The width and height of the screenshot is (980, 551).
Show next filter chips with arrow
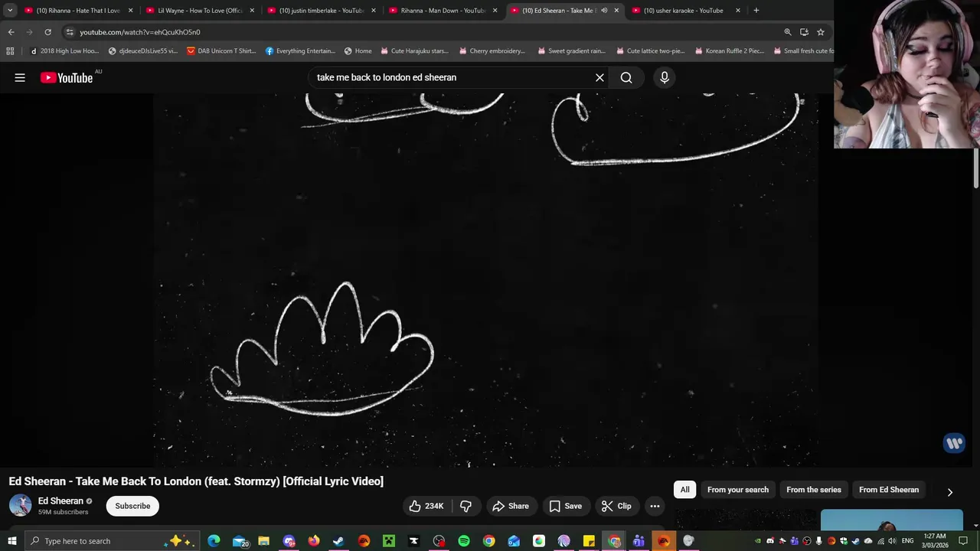coord(950,492)
